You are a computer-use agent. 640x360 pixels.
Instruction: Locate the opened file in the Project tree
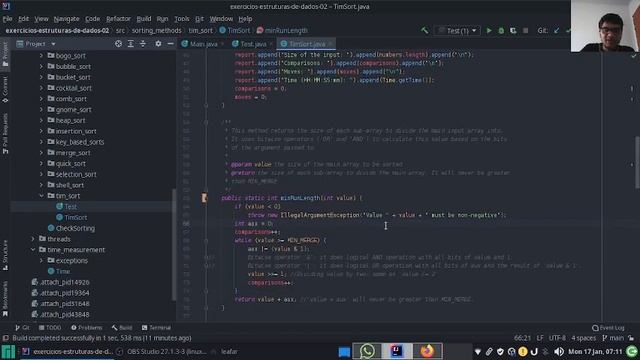118,44
